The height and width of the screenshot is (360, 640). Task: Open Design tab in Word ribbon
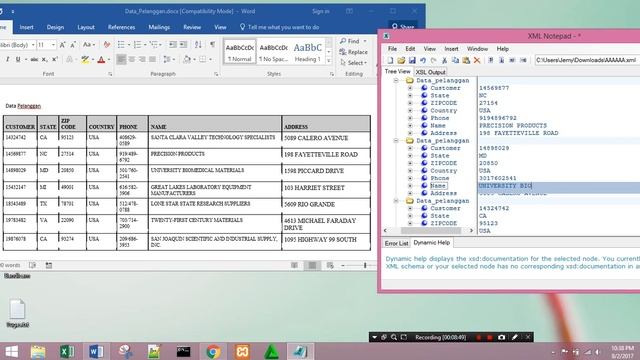(x=55, y=27)
